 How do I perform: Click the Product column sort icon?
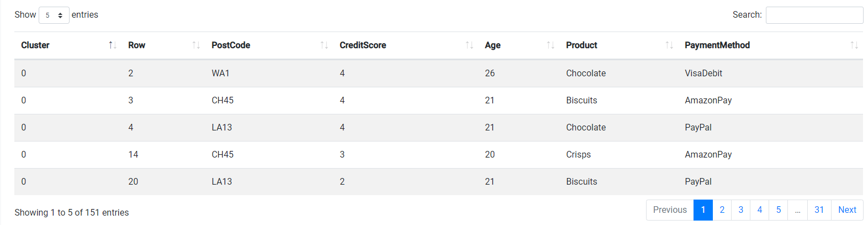669,45
